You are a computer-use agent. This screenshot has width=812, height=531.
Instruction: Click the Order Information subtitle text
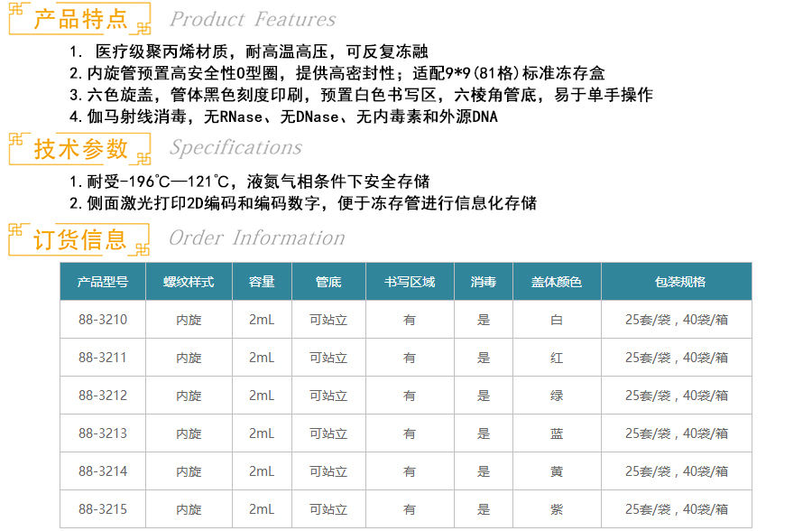(x=257, y=238)
